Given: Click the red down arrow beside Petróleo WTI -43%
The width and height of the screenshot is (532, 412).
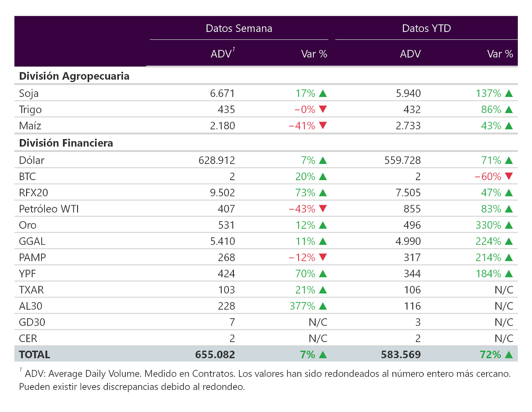Looking at the screenshot, I should pyautogui.click(x=323, y=209).
